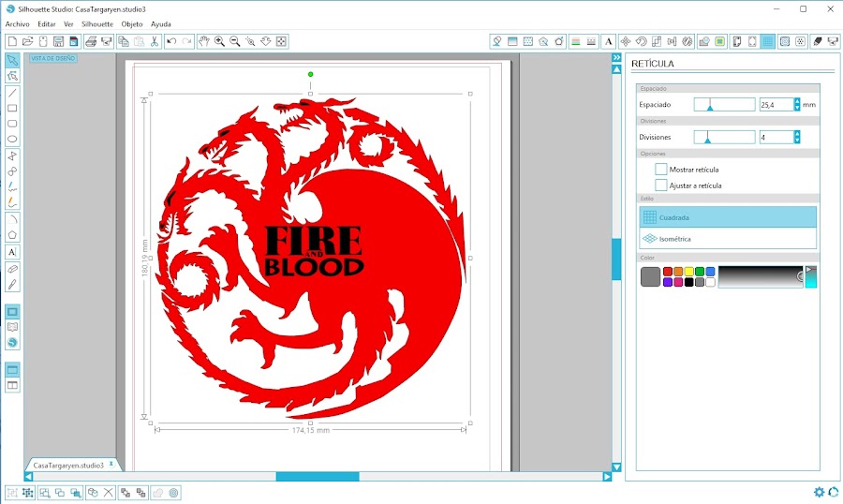Select the Line drawing tool
843x504 pixels.
point(12,93)
